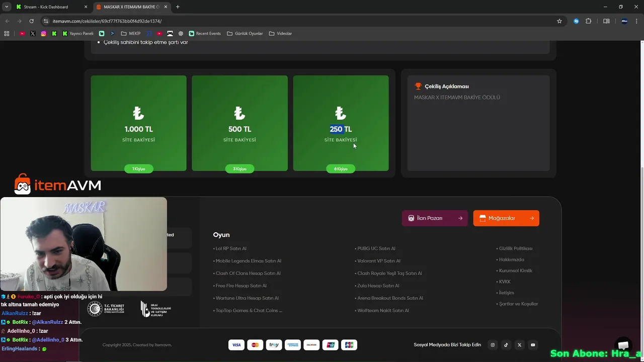
Task: Close the Stream - Kick Dashboard tab
Action: (85, 7)
